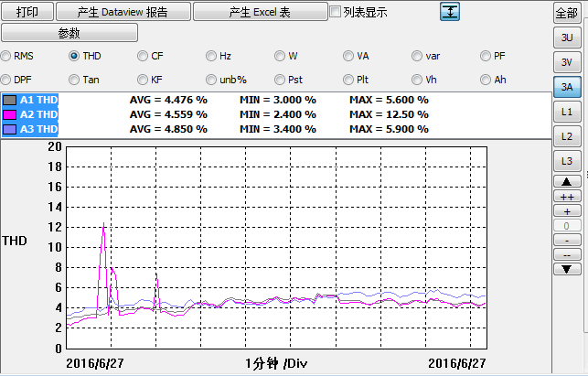
Task: Select the Ah radio button
Action: (486, 80)
